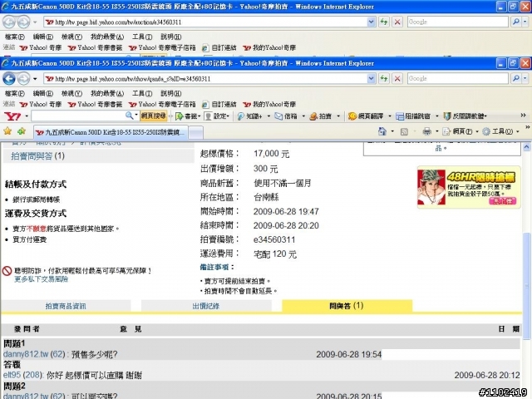Open the 說明(H) menu in the background window
The image size is (532, 399).
tap(170, 37)
